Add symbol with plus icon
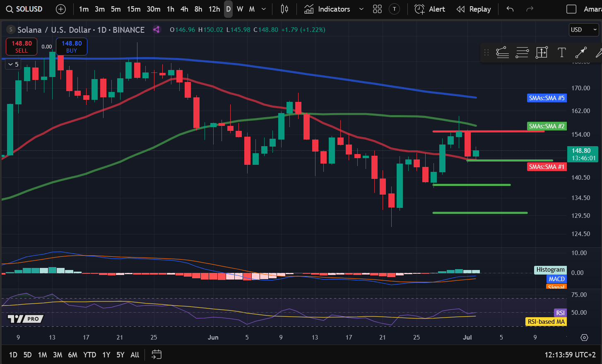The height and width of the screenshot is (364, 602). [x=60, y=9]
